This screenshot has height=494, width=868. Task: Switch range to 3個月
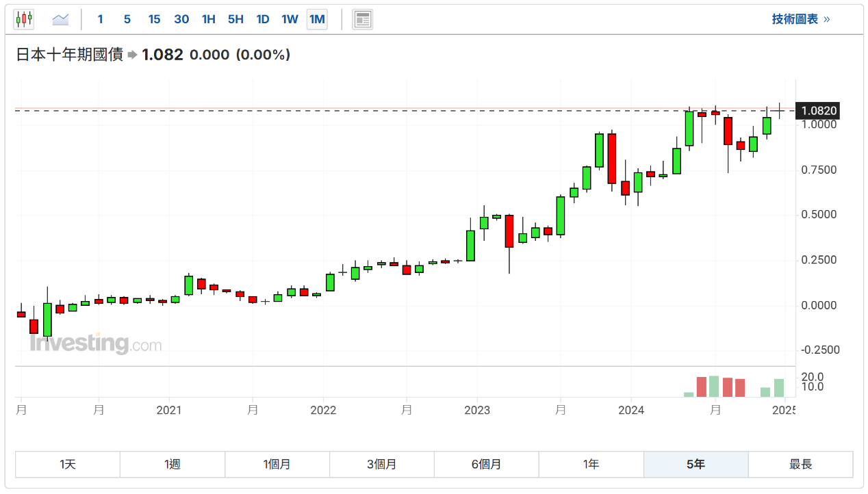382,465
